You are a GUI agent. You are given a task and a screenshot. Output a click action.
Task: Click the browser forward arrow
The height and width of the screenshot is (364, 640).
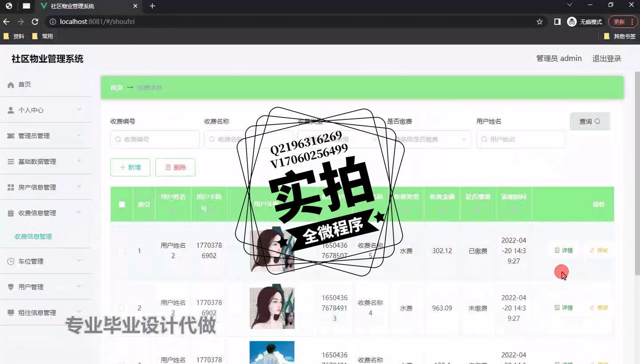coord(20,22)
